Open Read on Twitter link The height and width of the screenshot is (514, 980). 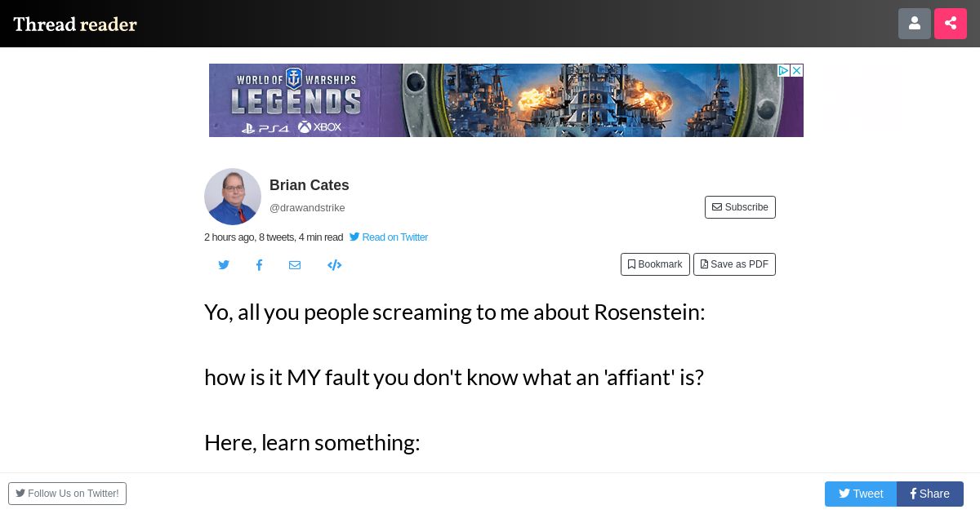point(389,237)
